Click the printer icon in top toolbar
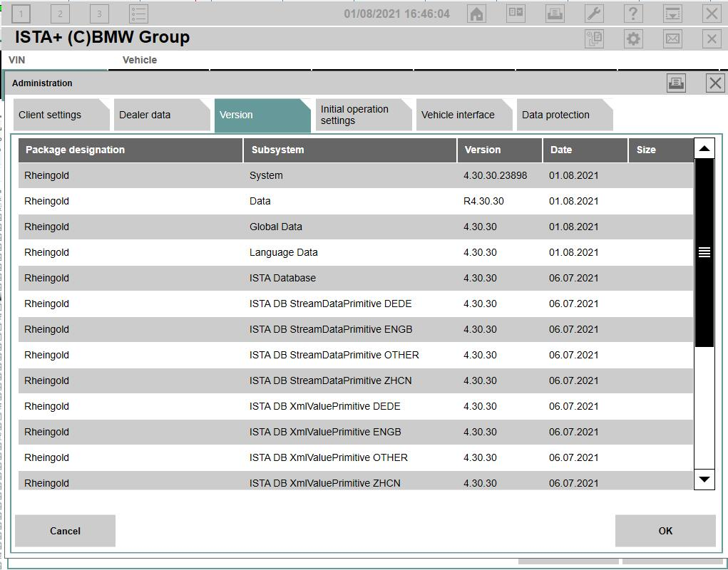Screen dimensions: 728x570 555,14
